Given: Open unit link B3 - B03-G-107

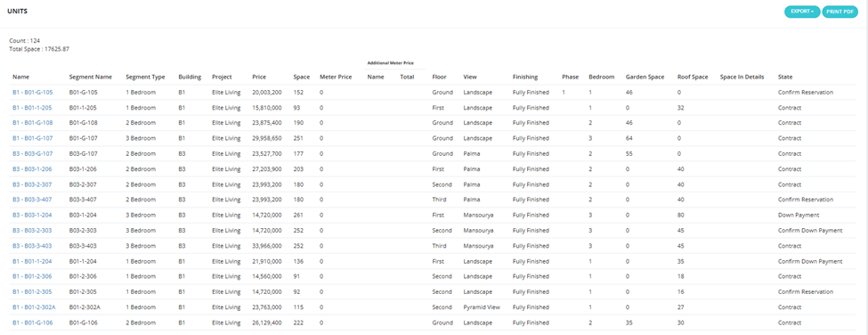Looking at the screenshot, I should tap(33, 154).
